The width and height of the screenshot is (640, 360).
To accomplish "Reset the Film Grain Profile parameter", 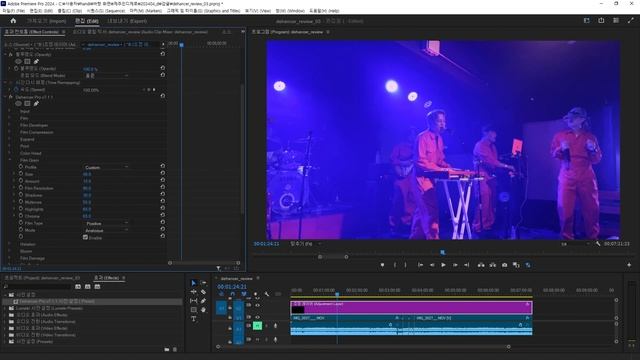I will [162, 167].
